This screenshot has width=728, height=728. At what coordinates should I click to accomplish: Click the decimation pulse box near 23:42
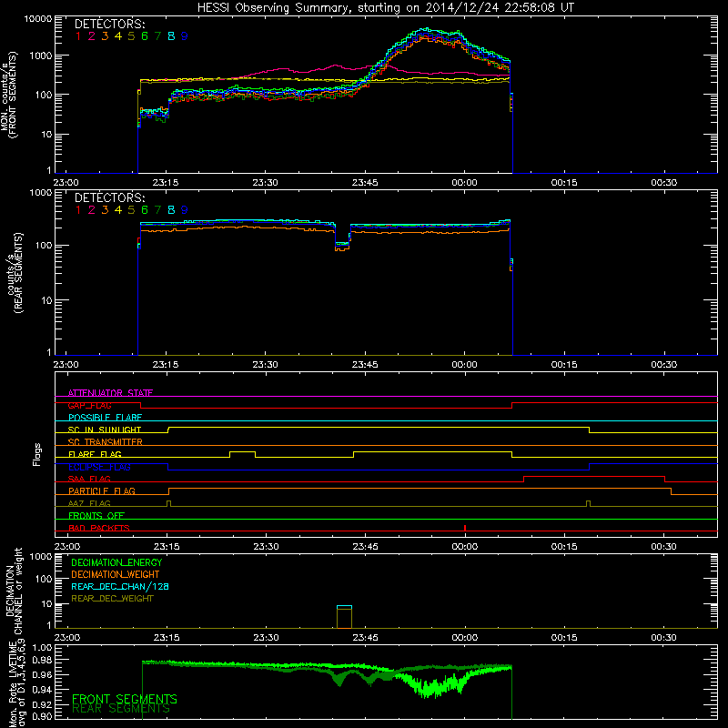(x=344, y=617)
